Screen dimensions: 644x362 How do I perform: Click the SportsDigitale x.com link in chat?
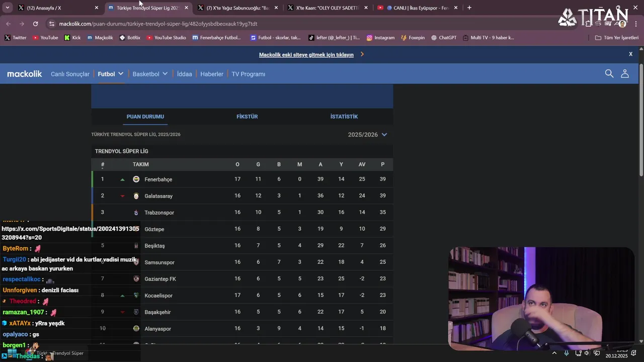70,233
